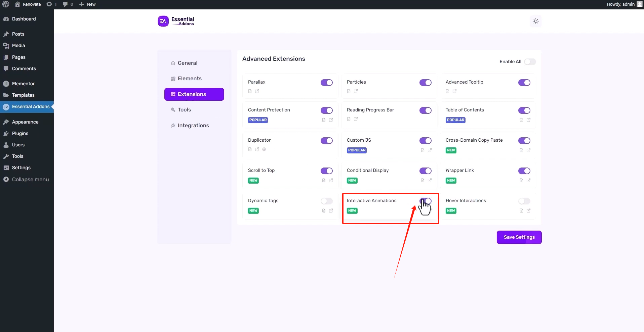Turn on the Enable All switch
The image size is (644, 332).
pyautogui.click(x=530, y=62)
